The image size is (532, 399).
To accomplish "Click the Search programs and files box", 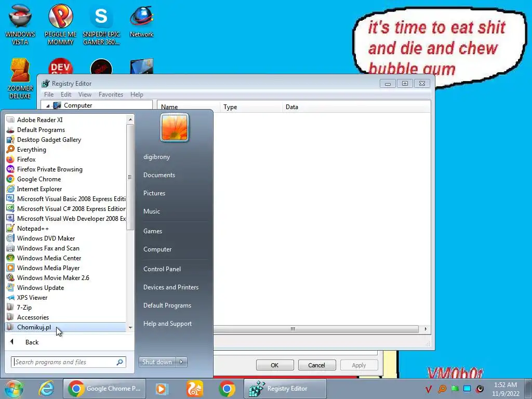I will [x=68, y=362].
